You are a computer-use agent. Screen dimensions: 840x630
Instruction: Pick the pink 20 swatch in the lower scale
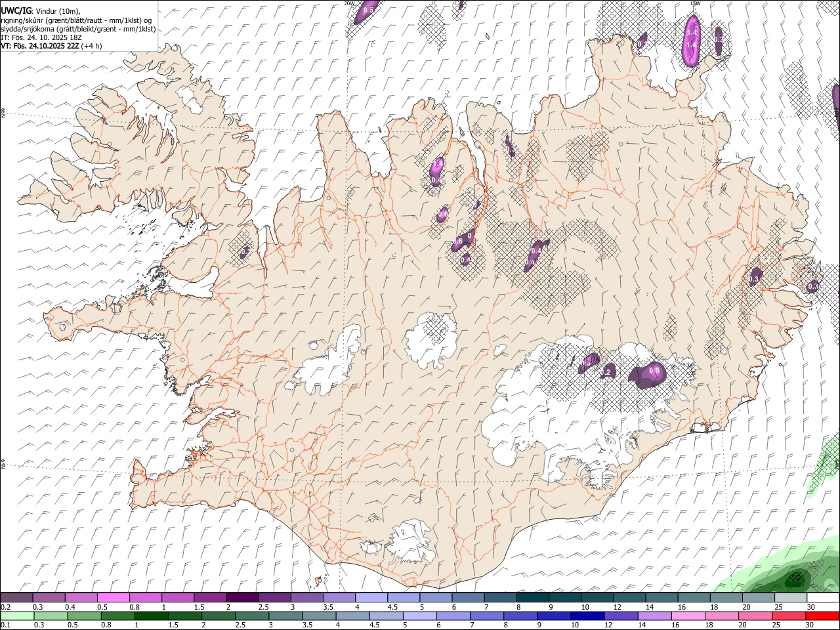[755, 616]
